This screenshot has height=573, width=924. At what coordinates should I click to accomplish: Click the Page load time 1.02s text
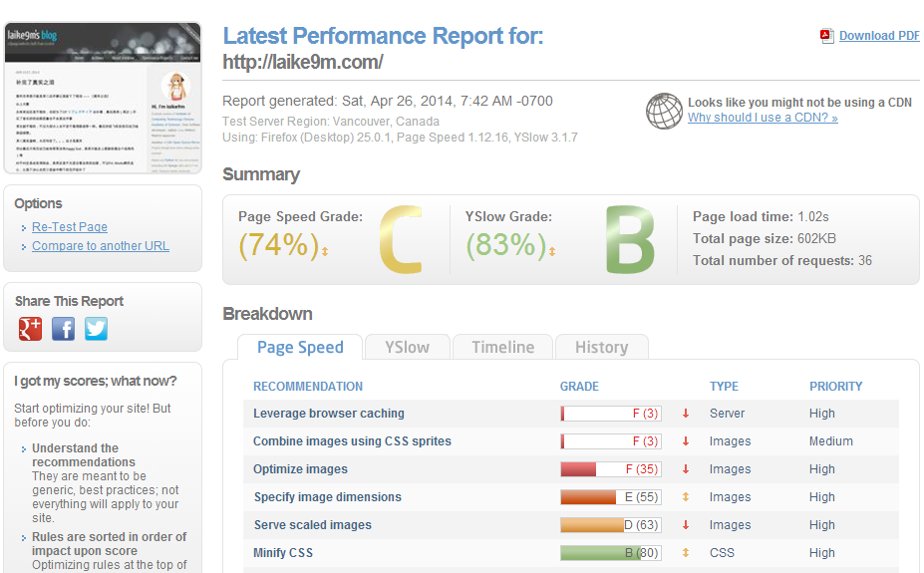click(761, 216)
